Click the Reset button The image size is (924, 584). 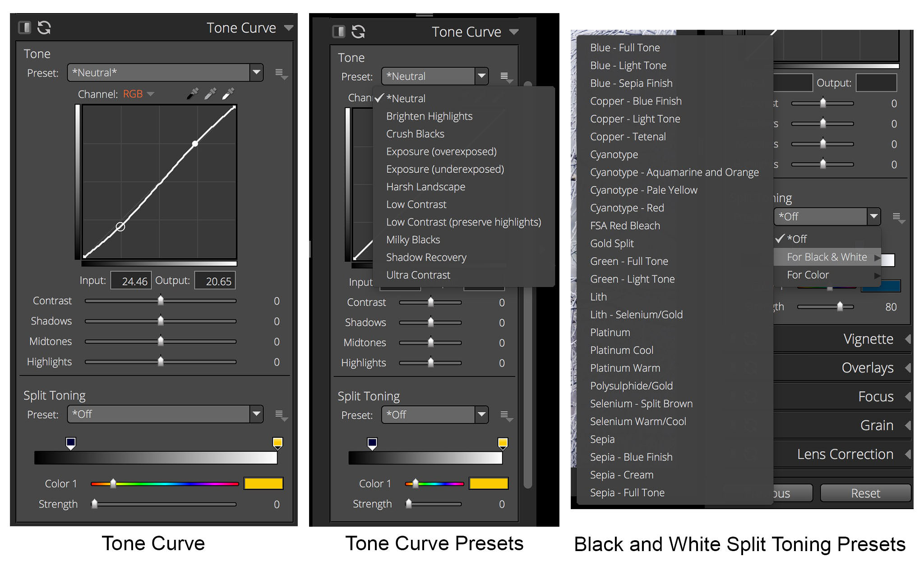865,493
